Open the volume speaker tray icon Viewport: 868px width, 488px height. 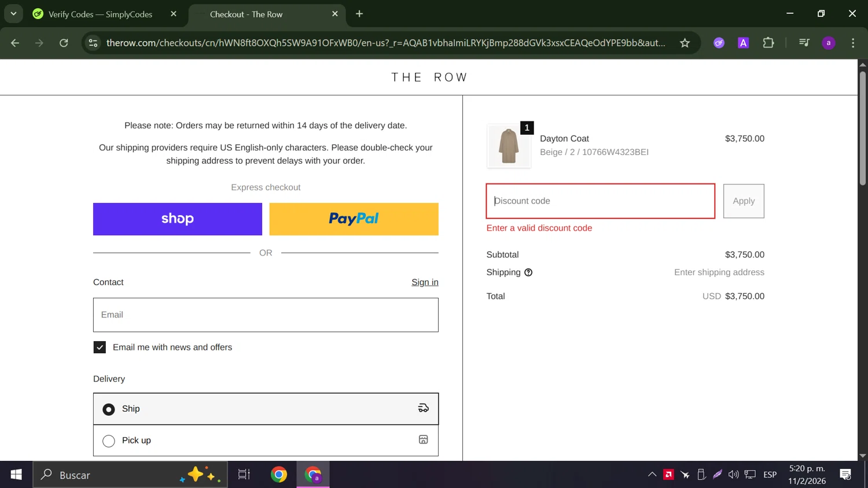tap(733, 475)
